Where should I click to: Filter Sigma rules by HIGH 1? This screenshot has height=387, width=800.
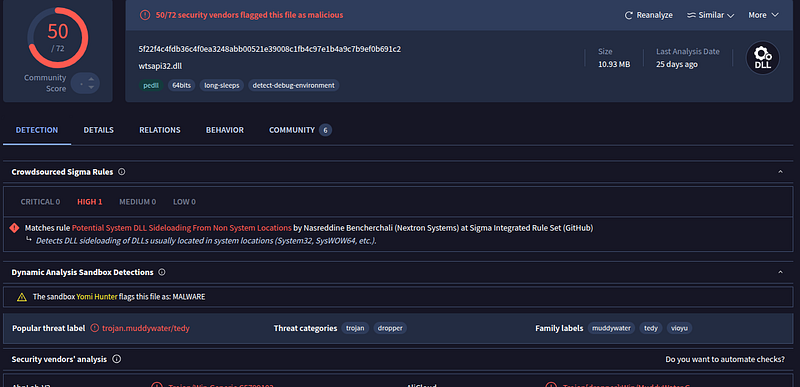[90, 202]
